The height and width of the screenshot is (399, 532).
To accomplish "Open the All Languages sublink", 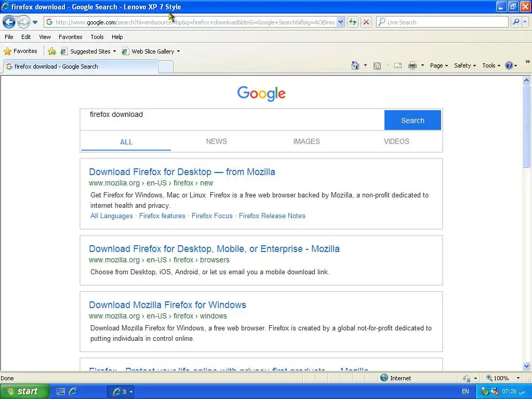I will click(x=111, y=216).
